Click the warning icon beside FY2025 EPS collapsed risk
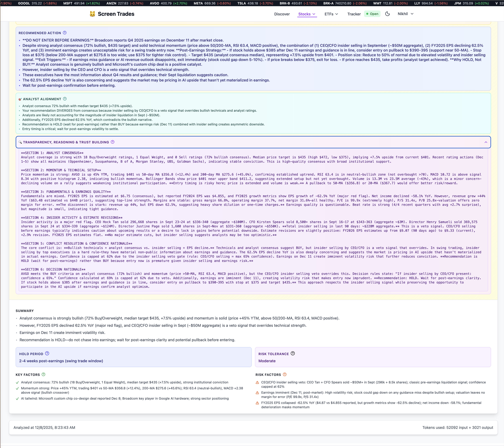The image size is (504, 448). (x=257, y=403)
